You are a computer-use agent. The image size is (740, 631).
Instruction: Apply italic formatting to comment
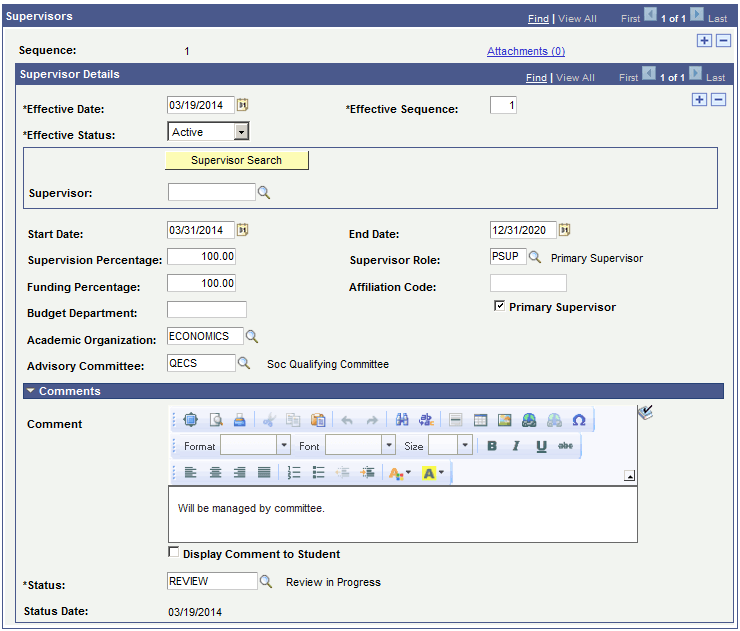pyautogui.click(x=516, y=446)
